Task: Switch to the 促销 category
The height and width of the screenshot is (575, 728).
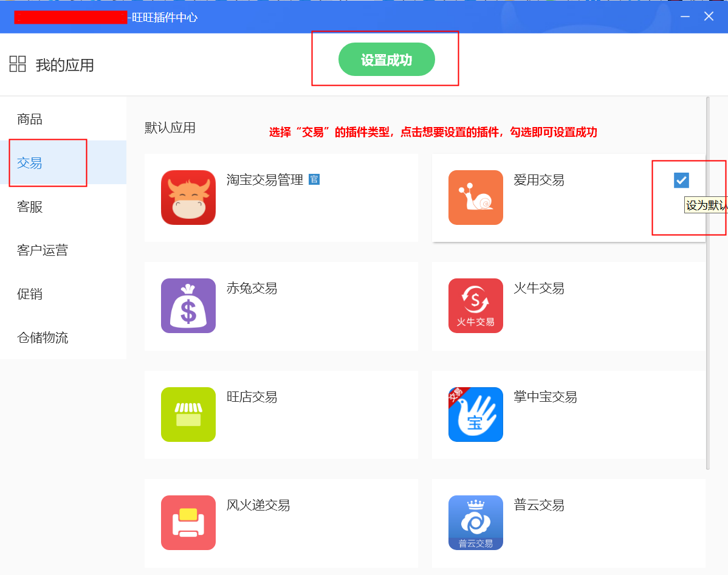Action: (x=30, y=294)
